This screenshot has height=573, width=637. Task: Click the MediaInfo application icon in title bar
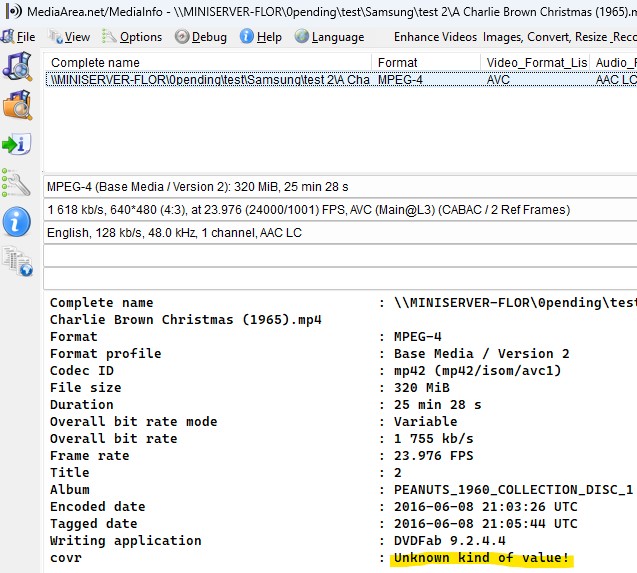13,11
